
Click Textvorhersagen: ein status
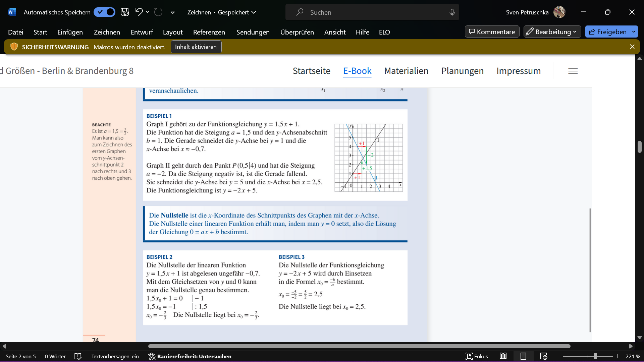115,356
